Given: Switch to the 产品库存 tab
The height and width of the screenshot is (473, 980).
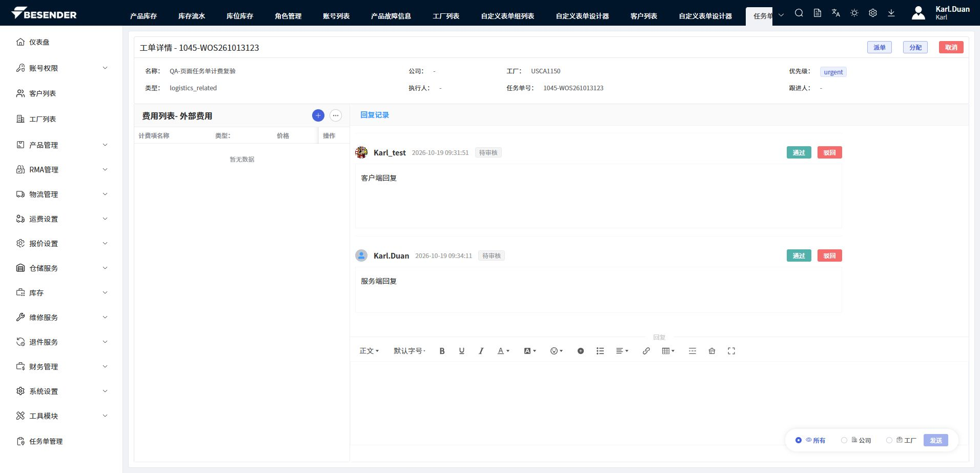Looking at the screenshot, I should (144, 16).
